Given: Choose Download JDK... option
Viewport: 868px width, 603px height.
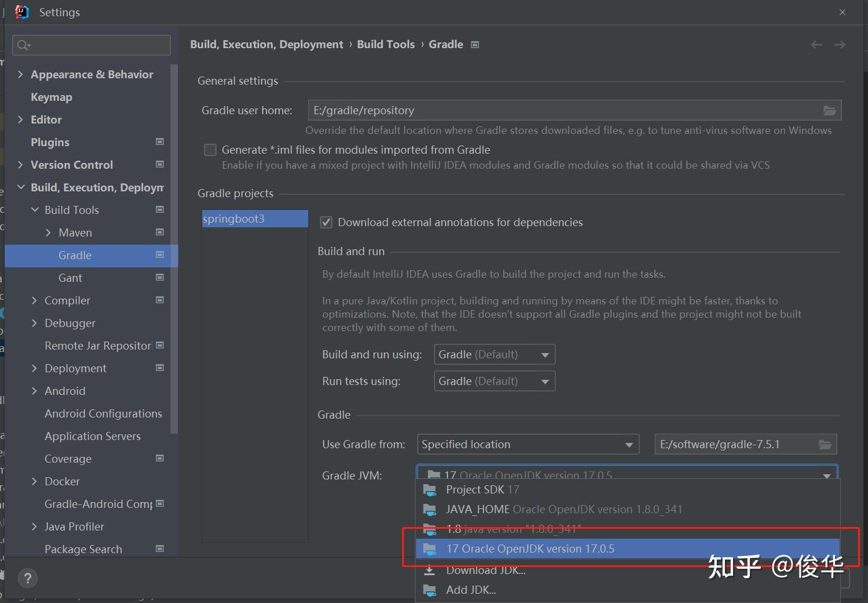Looking at the screenshot, I should [628, 570].
